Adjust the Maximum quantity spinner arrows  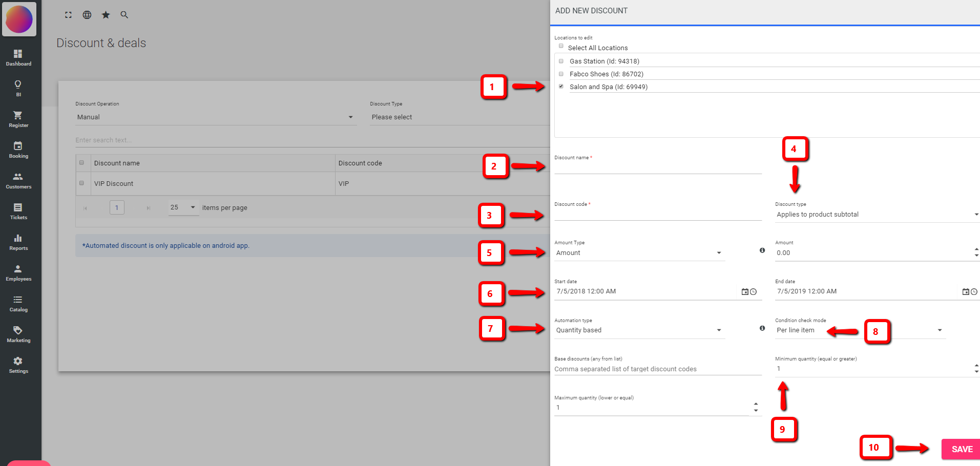[x=756, y=407]
